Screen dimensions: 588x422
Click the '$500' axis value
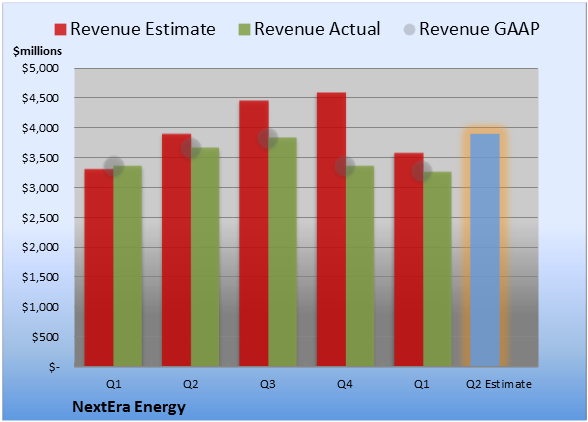coord(45,337)
